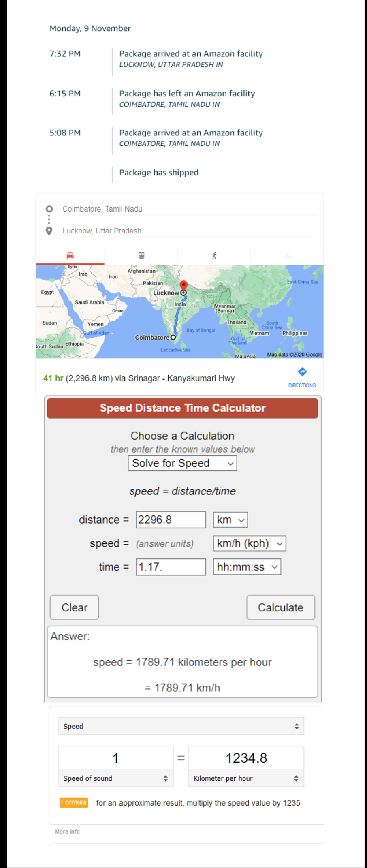Click the distance input field with 2296.8
The image size is (367, 868).
[x=171, y=520]
